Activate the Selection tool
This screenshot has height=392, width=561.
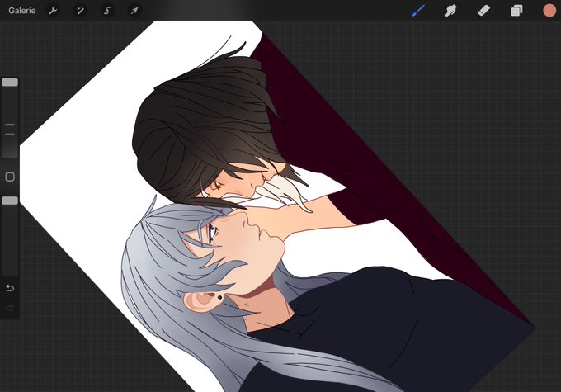(x=107, y=11)
